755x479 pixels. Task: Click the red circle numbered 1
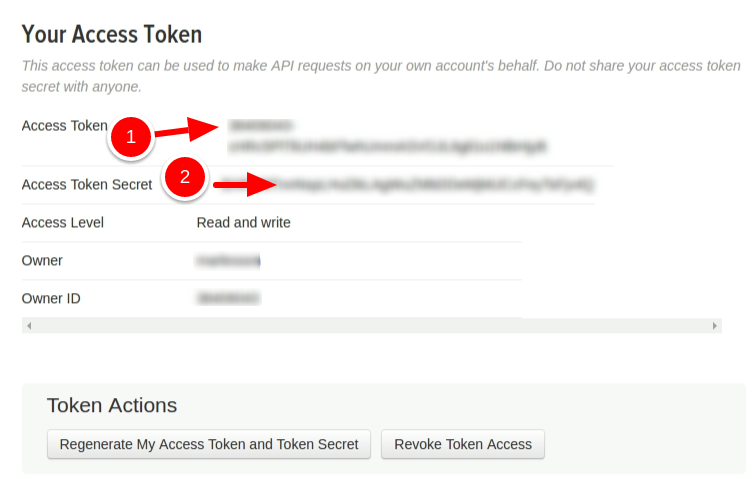[x=130, y=137]
